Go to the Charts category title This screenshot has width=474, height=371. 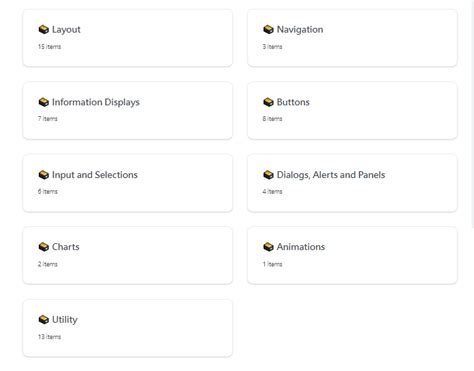(66, 247)
